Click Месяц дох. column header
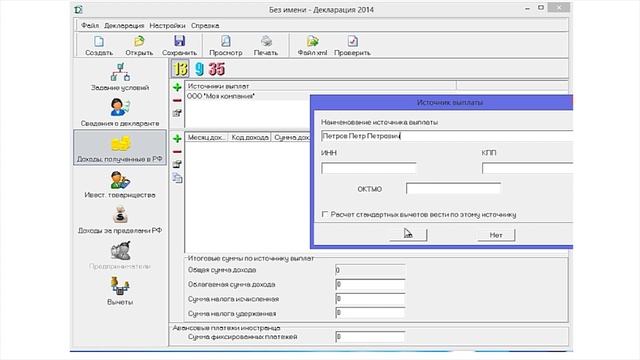Viewport: 640px width, 360px height. 207,138
